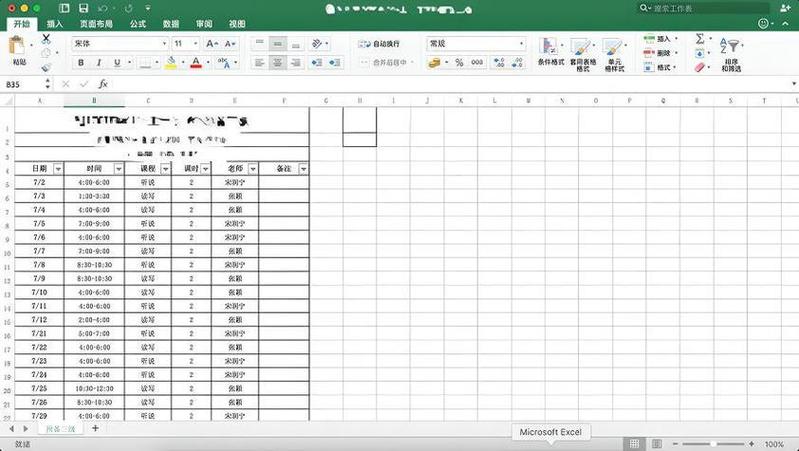799x451 pixels.
Task: Click the 格式 format cells button
Action: 658,67
